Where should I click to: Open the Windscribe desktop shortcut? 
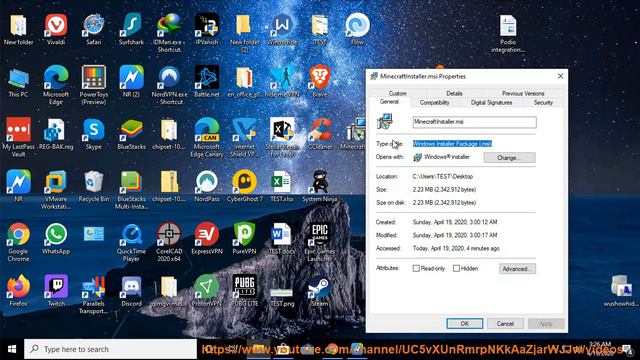point(282,29)
